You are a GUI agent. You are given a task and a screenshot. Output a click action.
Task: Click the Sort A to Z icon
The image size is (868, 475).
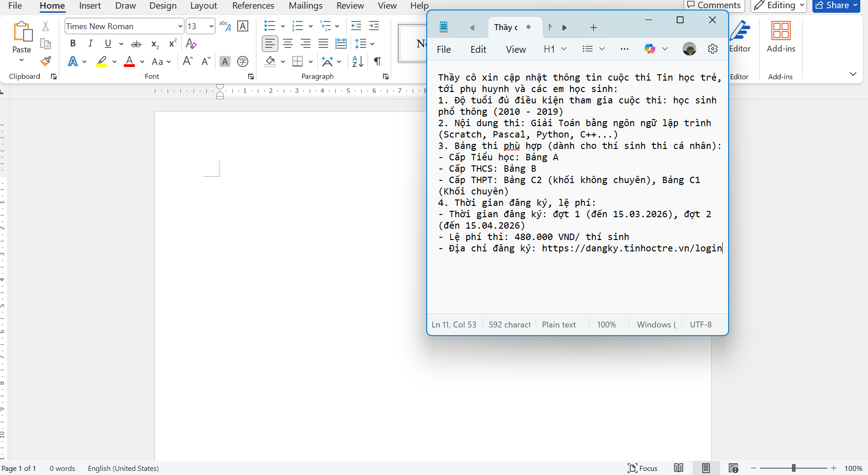(x=358, y=61)
